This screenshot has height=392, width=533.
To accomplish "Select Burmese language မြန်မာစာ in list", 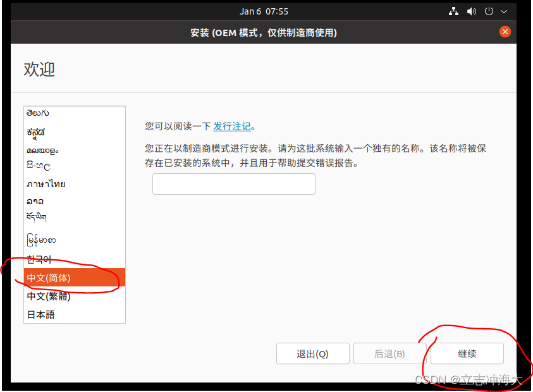I will click(x=75, y=240).
